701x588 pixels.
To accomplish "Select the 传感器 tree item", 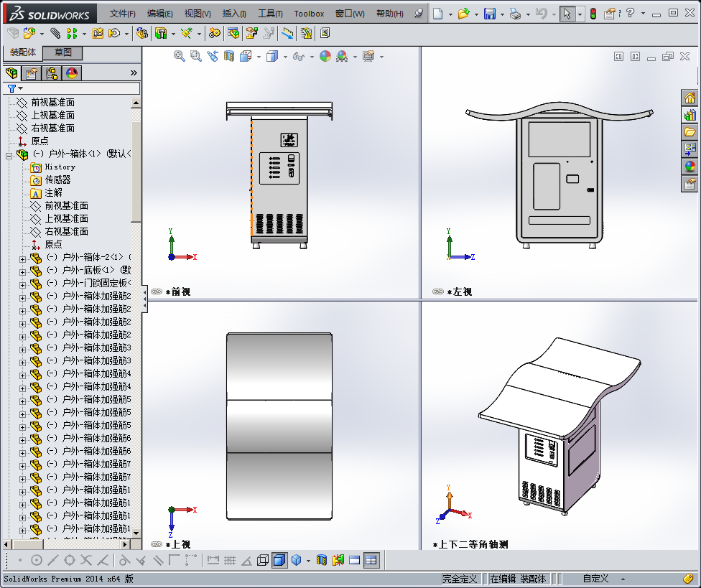I will [x=57, y=180].
